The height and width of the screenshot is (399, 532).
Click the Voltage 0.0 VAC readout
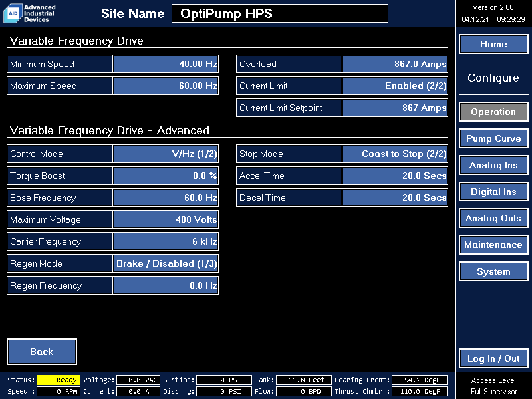coord(138,380)
